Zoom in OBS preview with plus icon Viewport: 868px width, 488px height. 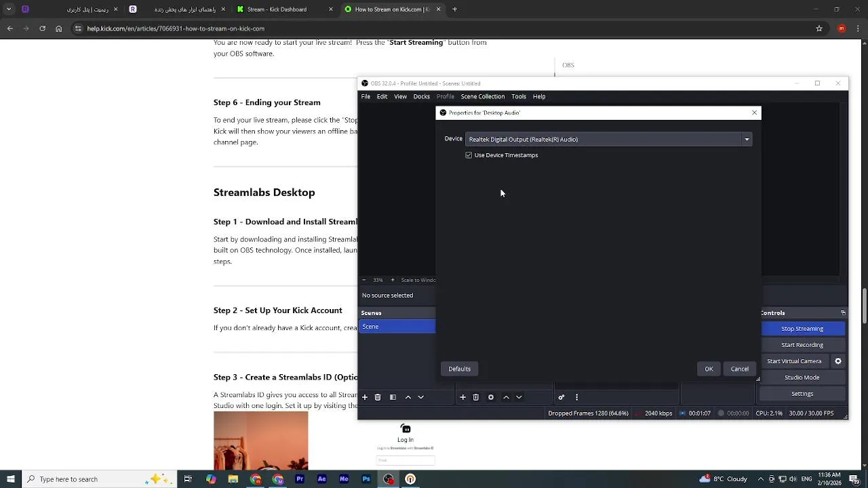pos(392,280)
